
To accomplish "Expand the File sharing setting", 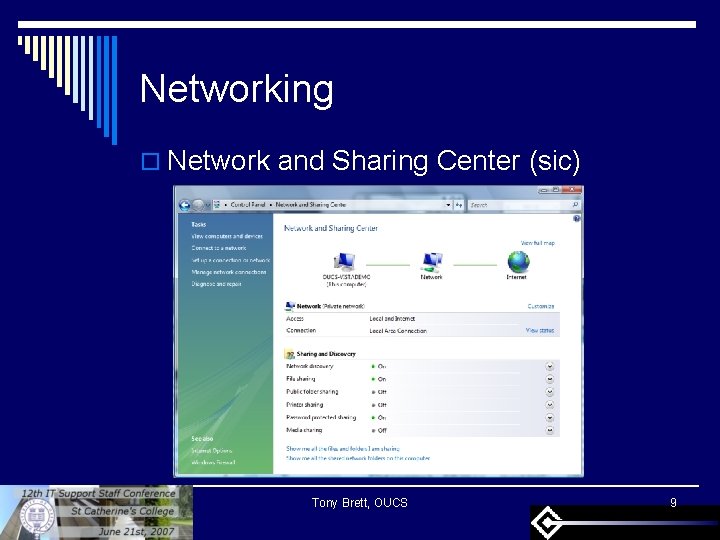I will [x=550, y=379].
